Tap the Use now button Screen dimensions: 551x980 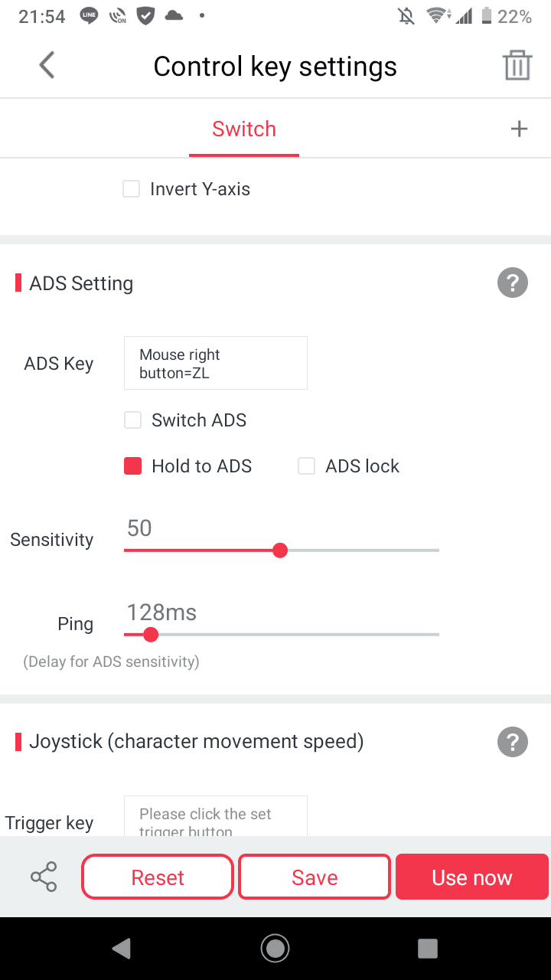471,877
